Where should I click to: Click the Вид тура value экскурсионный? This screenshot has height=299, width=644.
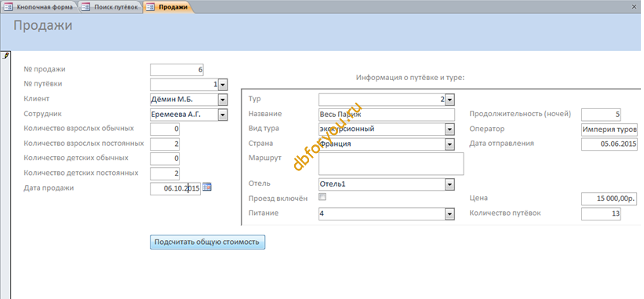[347, 129]
